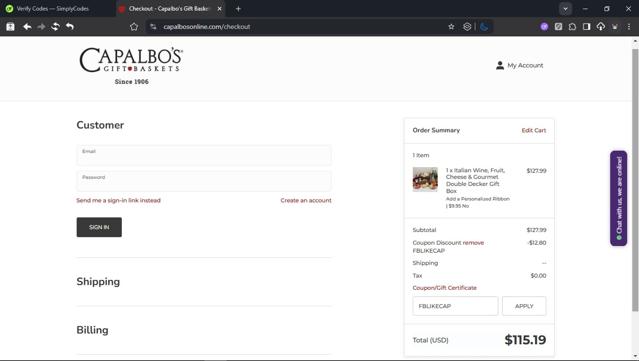This screenshot has width=639, height=361.
Task: Click the Coupon/Gift Certificate link
Action: point(444,288)
